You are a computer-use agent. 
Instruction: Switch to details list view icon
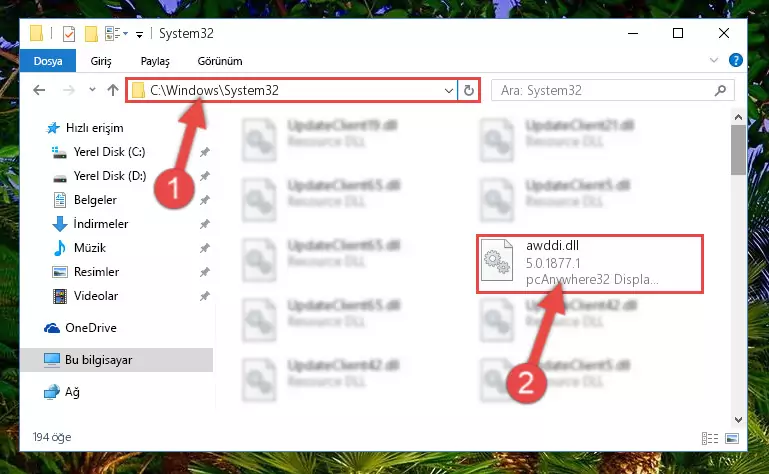(x=710, y=438)
